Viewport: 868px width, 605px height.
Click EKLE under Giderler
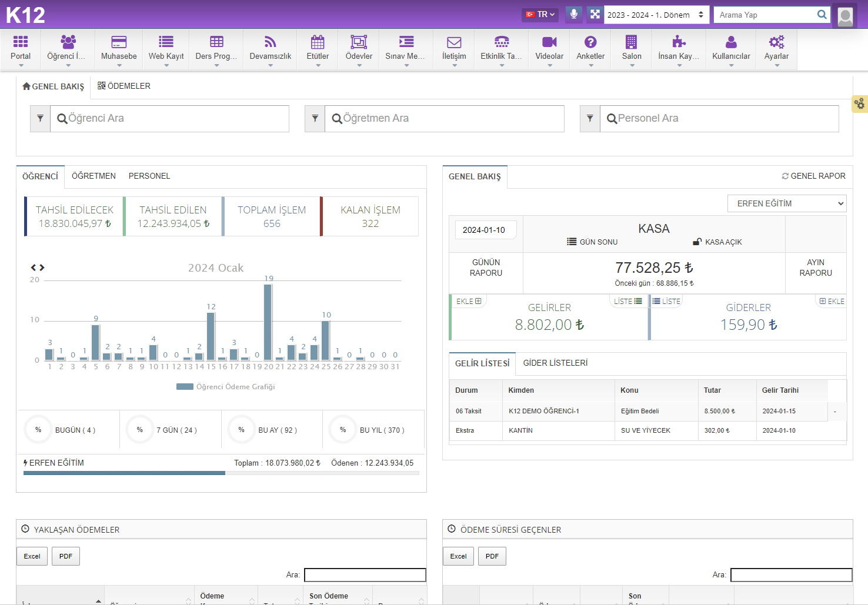coord(832,301)
